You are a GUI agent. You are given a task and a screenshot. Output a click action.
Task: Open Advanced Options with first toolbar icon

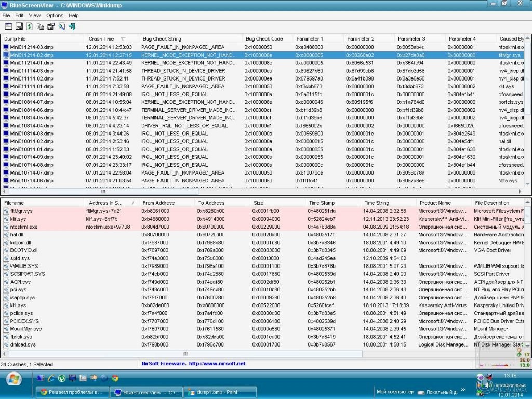8,26
